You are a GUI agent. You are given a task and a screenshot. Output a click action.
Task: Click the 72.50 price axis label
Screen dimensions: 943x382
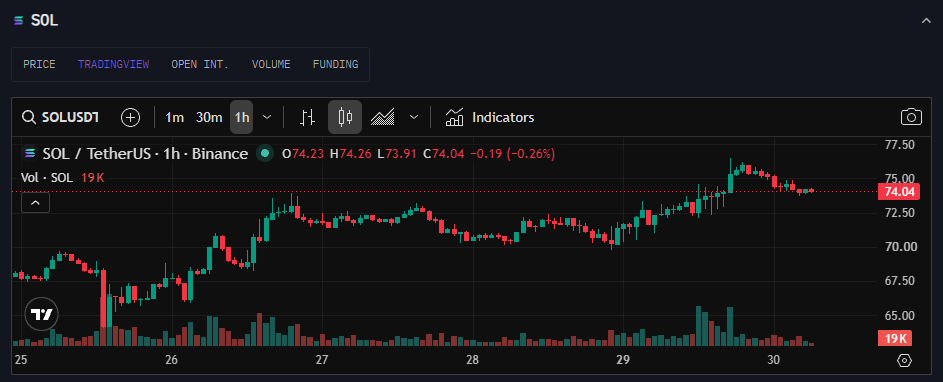point(900,212)
